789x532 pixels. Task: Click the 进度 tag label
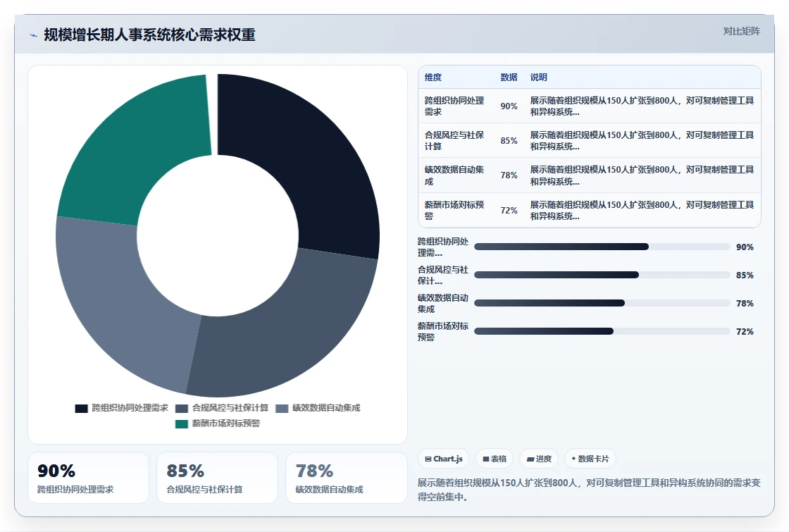543,459
